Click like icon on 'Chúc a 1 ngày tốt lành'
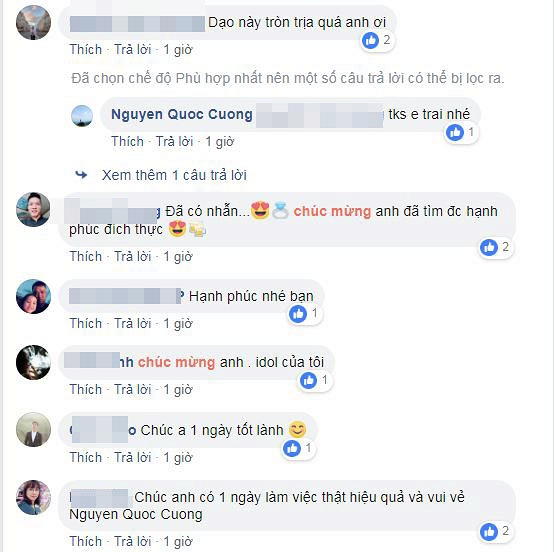554x552 pixels. click(x=292, y=448)
